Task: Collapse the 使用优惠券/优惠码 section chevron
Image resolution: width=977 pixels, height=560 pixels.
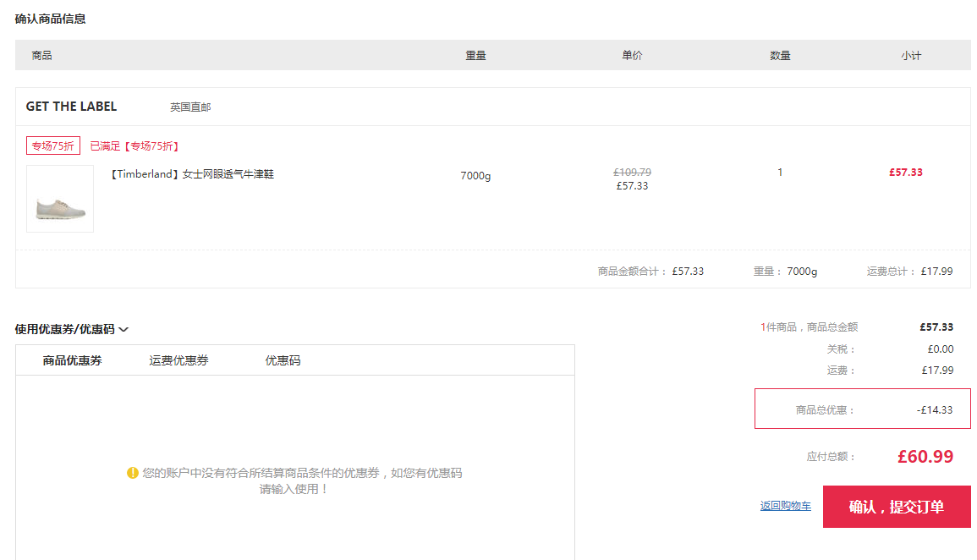Action: (x=123, y=330)
